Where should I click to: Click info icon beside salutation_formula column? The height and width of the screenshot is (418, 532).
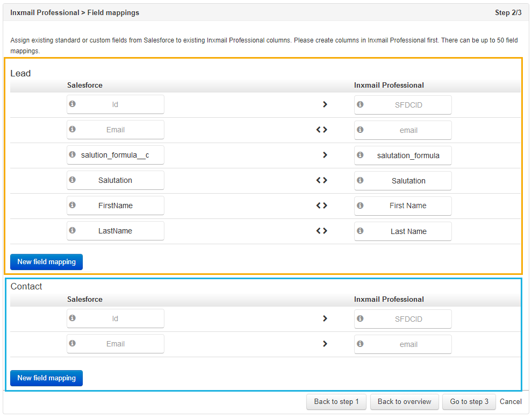(360, 155)
